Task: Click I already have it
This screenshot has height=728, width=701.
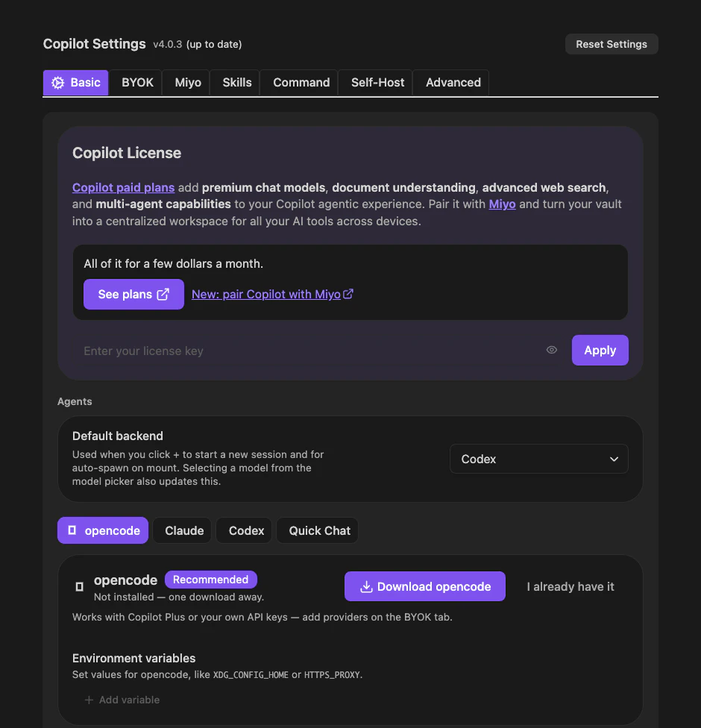Action: click(x=570, y=587)
